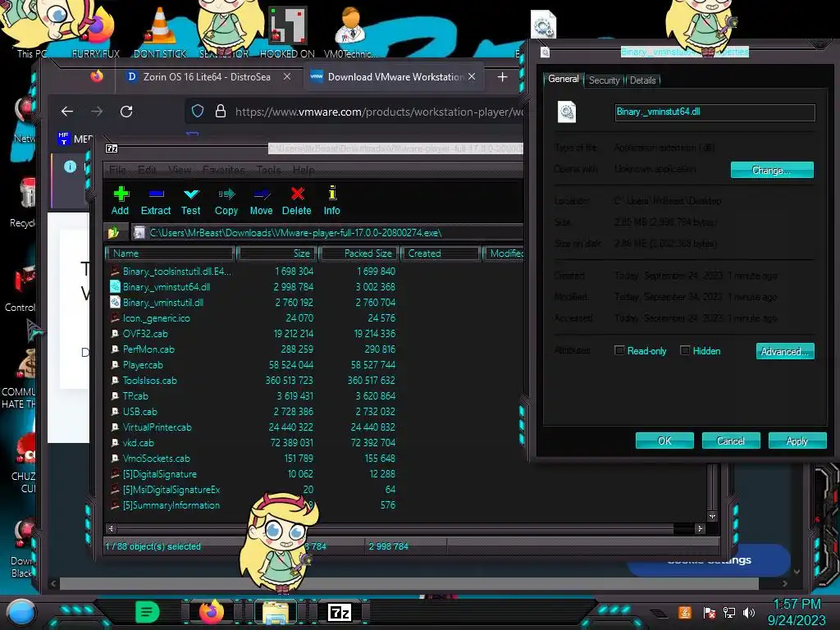This screenshot has width=840, height=630.
Task: Open a new Firefox tab
Action: point(502,77)
